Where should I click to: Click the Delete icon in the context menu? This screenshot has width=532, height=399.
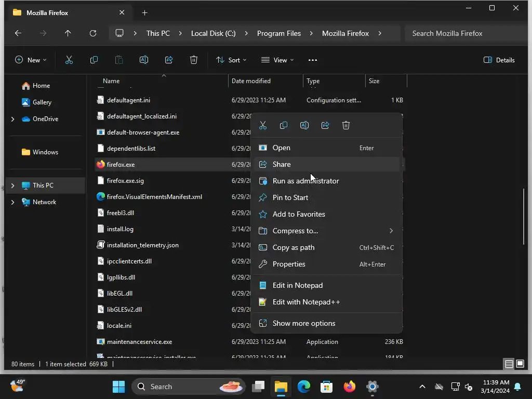345,125
